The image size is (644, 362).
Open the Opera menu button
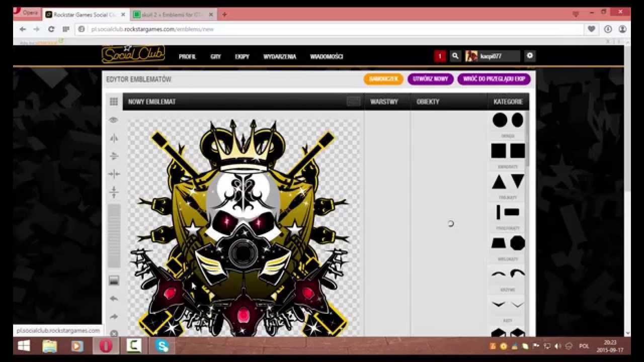pos(27,13)
